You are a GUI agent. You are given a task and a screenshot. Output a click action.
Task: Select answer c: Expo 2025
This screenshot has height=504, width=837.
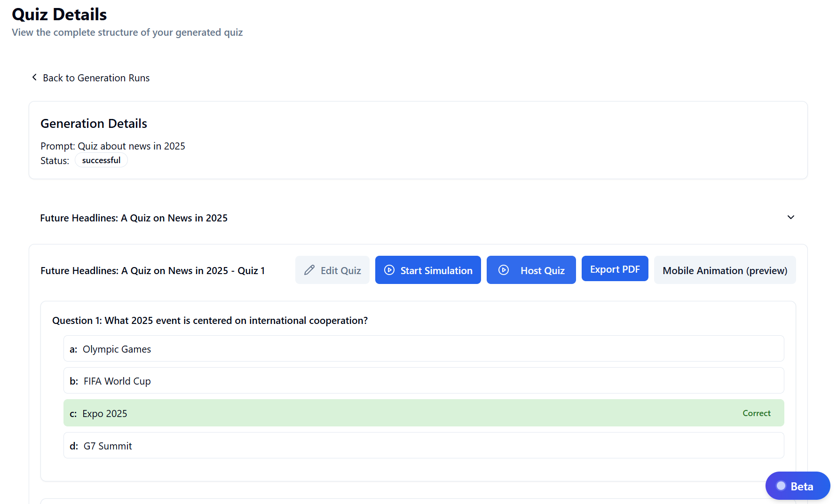424,413
